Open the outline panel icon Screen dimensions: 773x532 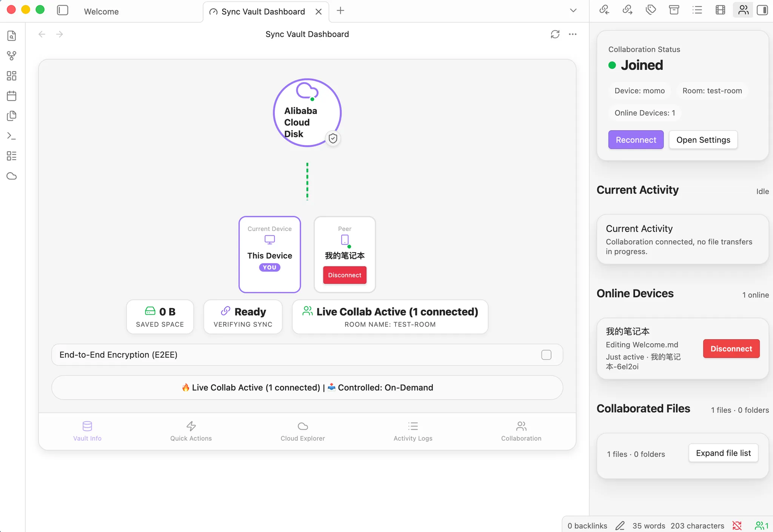697,10
